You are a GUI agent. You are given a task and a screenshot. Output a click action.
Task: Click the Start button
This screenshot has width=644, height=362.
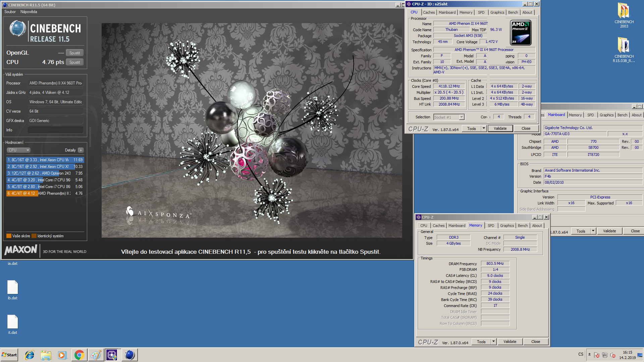pyautogui.click(x=9, y=355)
